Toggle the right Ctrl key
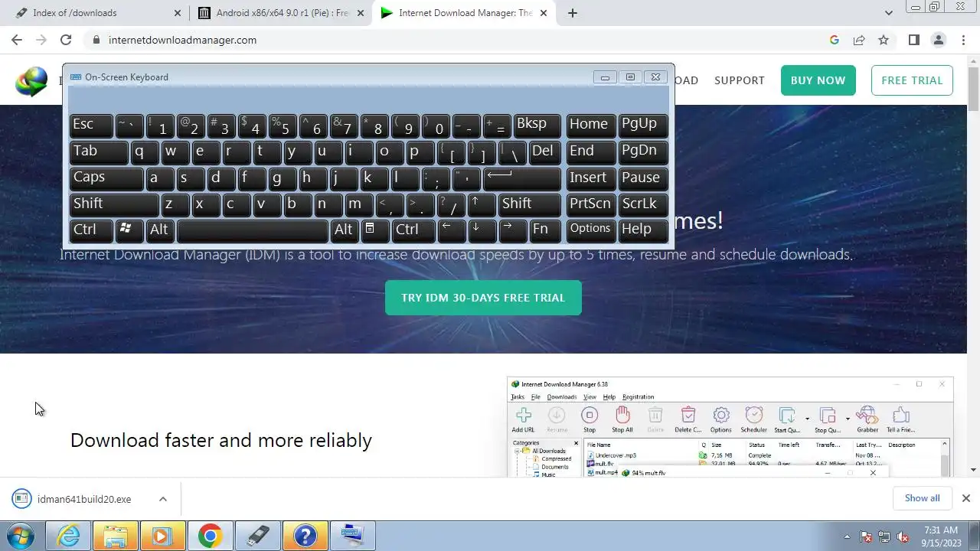 (413, 230)
